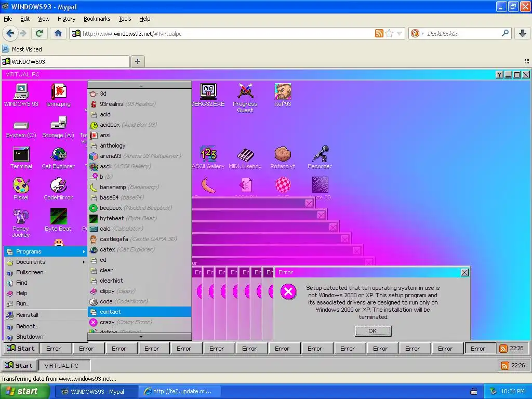
Task: Open the Tools menu
Action: [x=125, y=19]
